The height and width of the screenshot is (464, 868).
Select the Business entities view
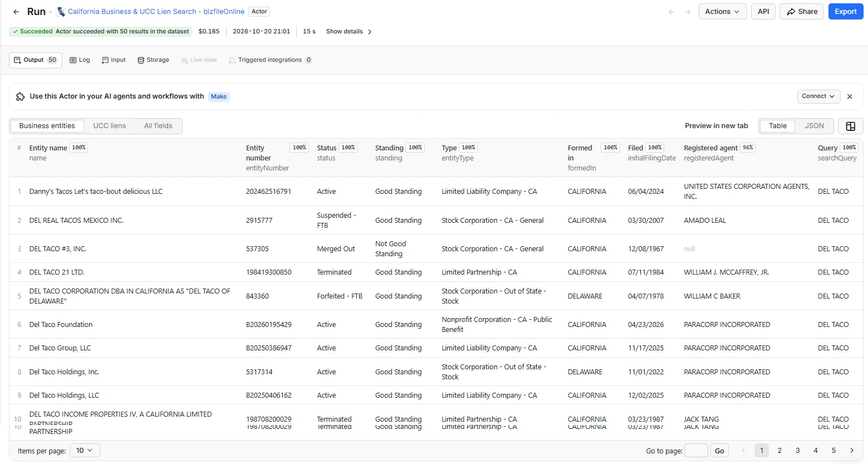pos(47,126)
